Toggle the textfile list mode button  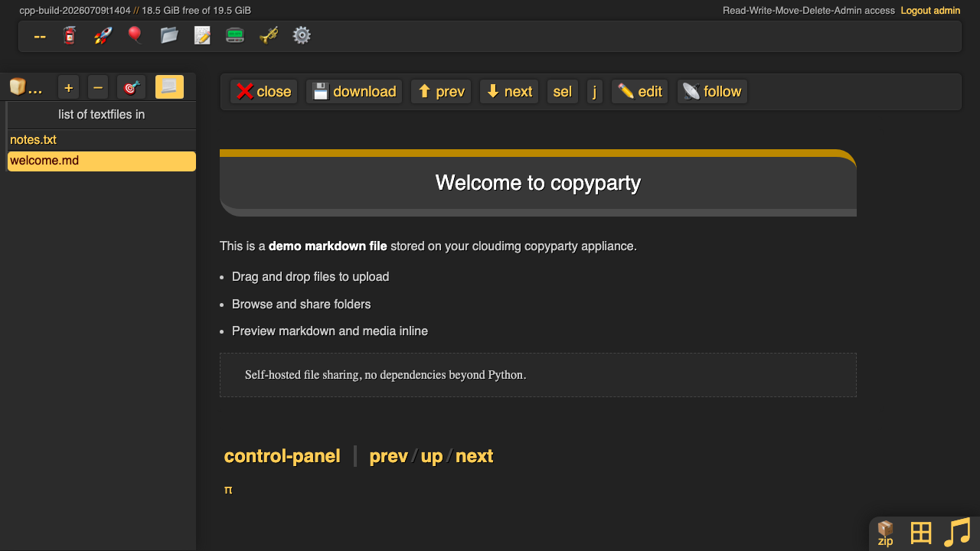(x=169, y=87)
